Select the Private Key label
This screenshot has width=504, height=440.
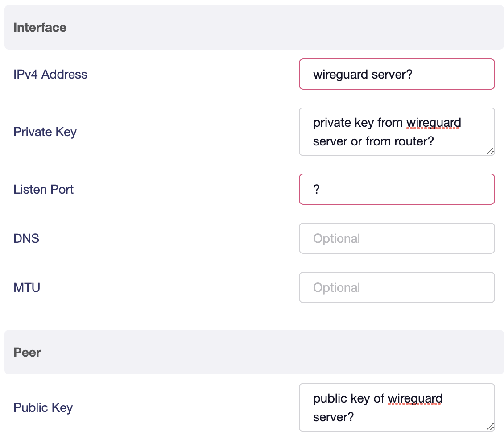click(x=45, y=132)
